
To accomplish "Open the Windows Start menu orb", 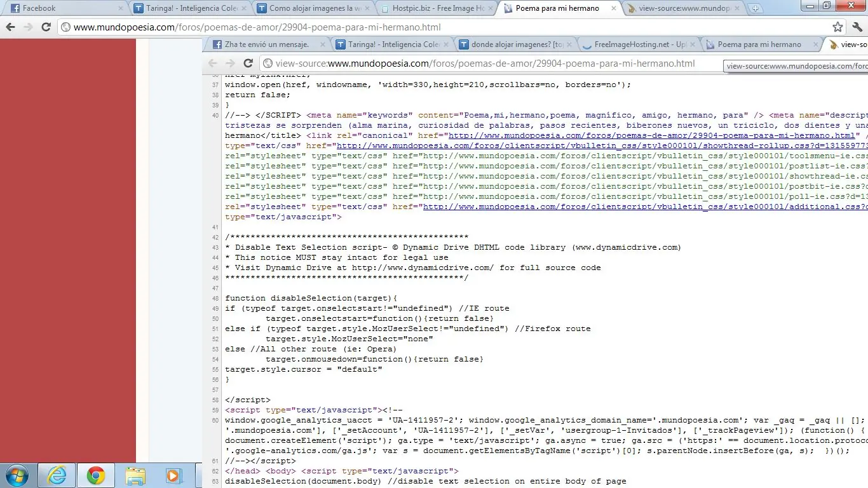I will [17, 475].
